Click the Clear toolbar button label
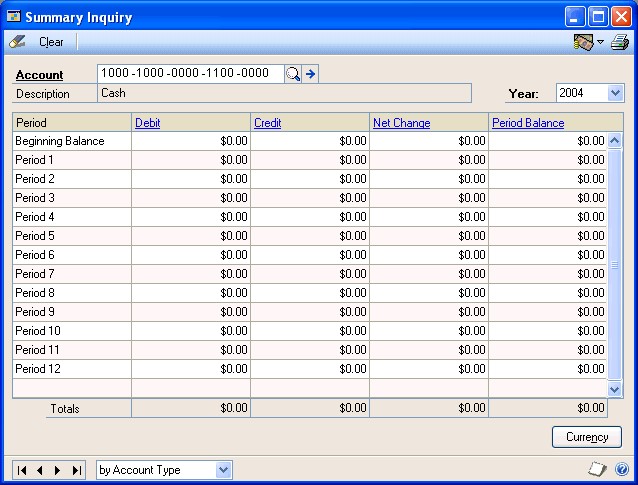Screen dimensions: 638x485 (x=51, y=42)
